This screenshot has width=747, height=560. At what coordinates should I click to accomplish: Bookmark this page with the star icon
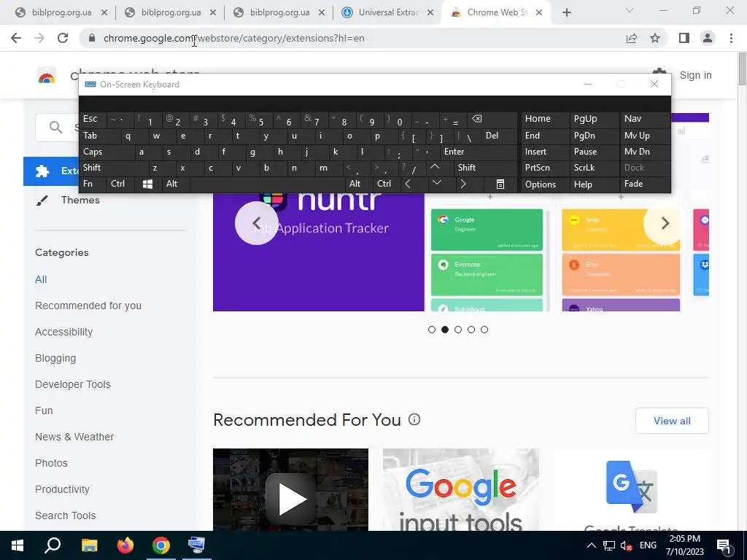(x=655, y=38)
